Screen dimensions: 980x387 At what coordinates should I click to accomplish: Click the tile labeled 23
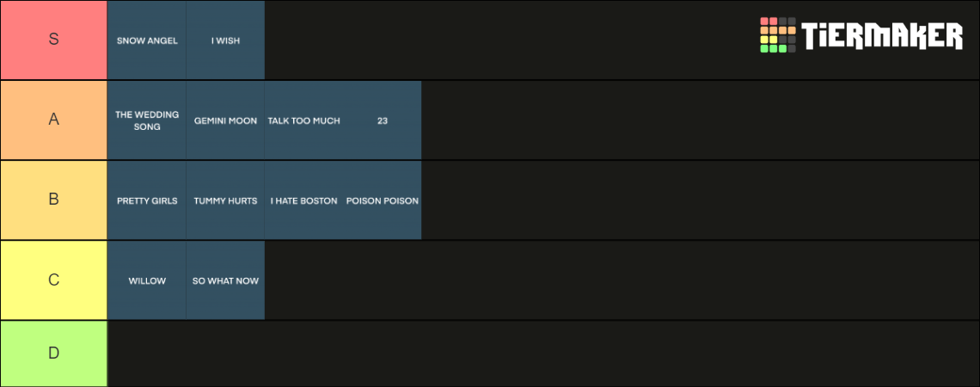383,120
